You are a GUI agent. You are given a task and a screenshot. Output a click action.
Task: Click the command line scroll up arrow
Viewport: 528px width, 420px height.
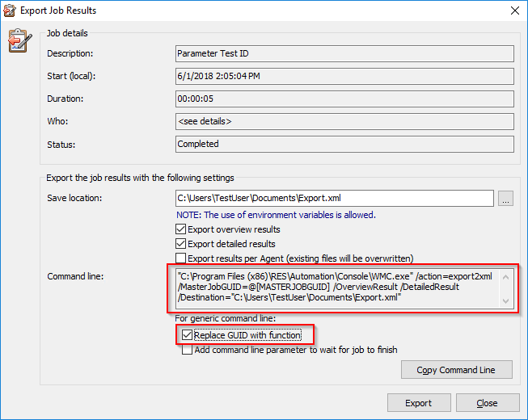(505, 277)
